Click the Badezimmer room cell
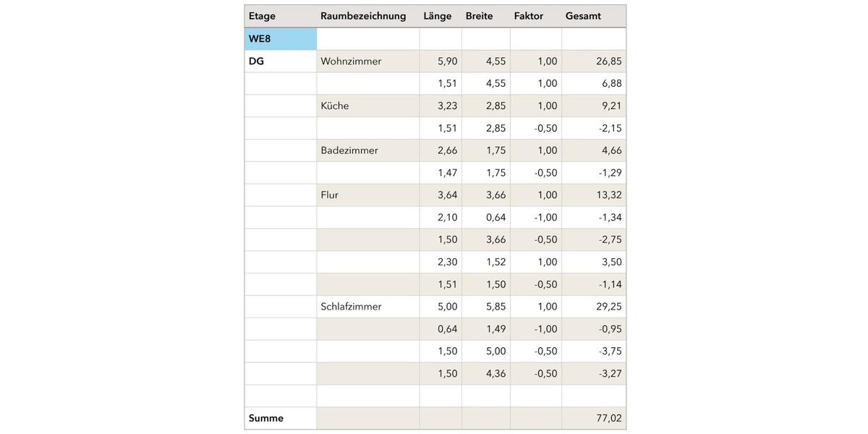 pos(367,150)
